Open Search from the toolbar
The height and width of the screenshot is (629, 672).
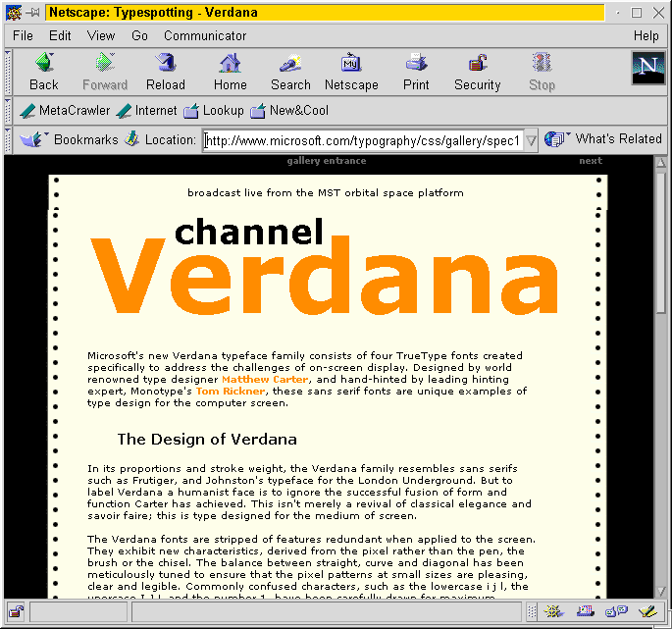click(x=290, y=72)
